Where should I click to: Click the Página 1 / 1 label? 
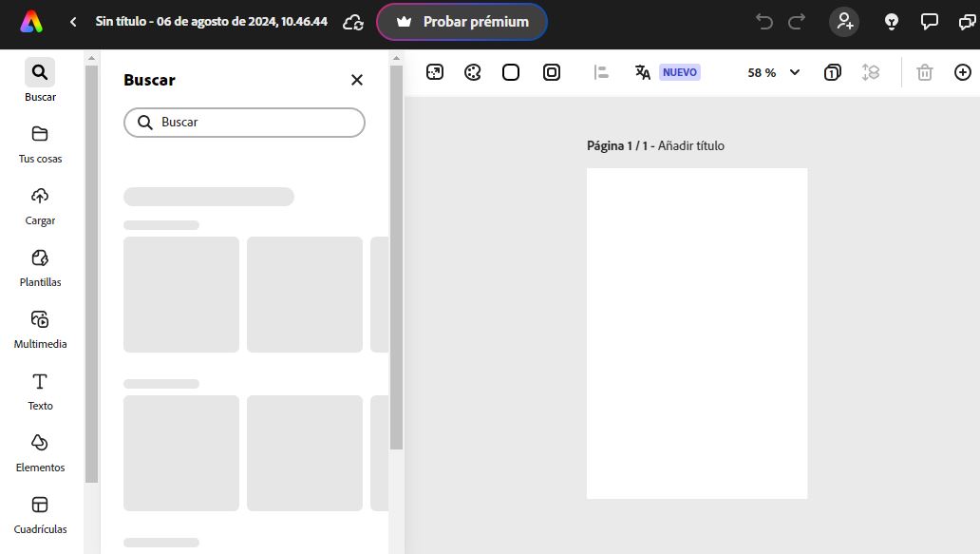[x=617, y=145]
